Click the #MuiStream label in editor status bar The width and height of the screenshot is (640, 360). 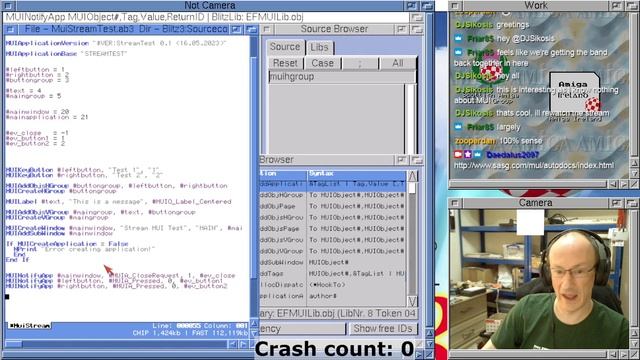pyautogui.click(x=29, y=326)
